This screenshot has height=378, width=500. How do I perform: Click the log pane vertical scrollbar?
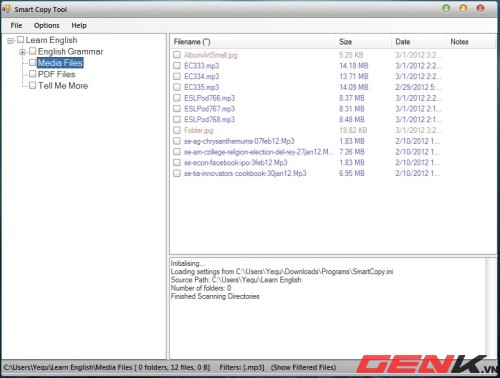[490, 308]
